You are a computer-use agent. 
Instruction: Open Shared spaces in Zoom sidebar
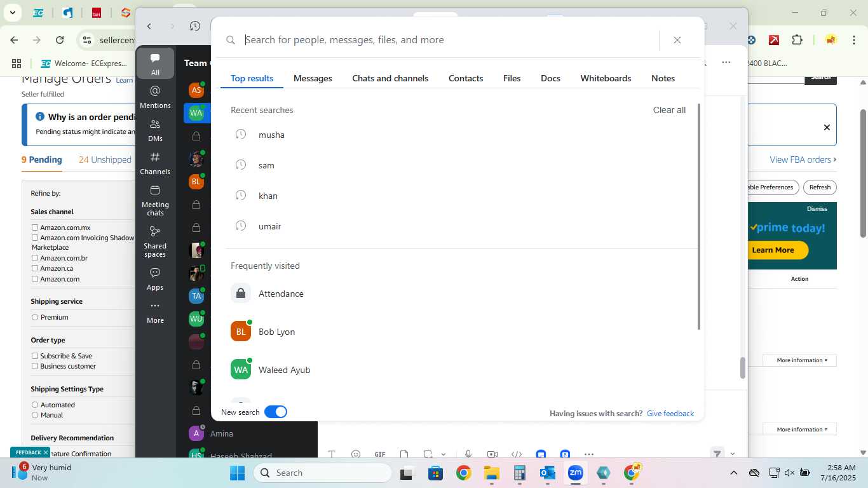(x=155, y=241)
